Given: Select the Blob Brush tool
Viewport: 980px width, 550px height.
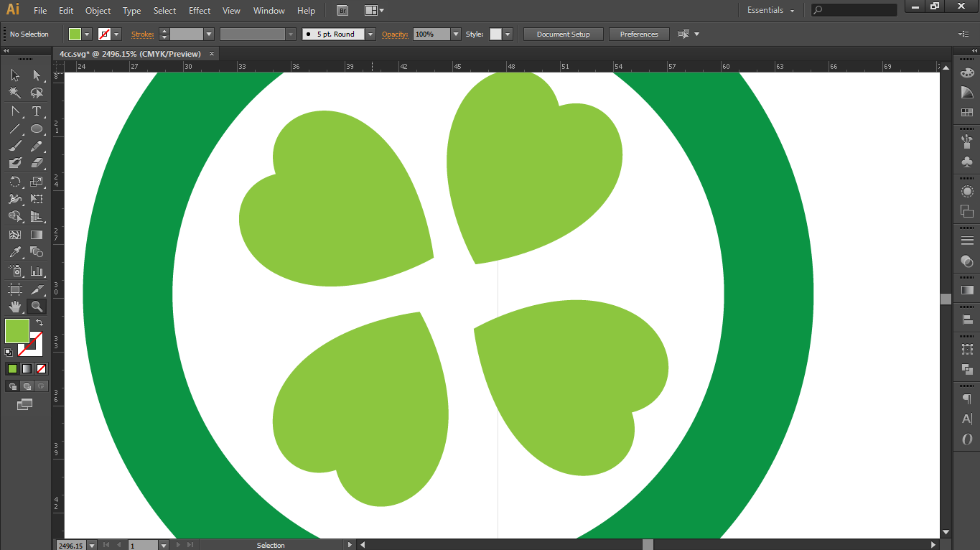Looking at the screenshot, I should [15, 163].
